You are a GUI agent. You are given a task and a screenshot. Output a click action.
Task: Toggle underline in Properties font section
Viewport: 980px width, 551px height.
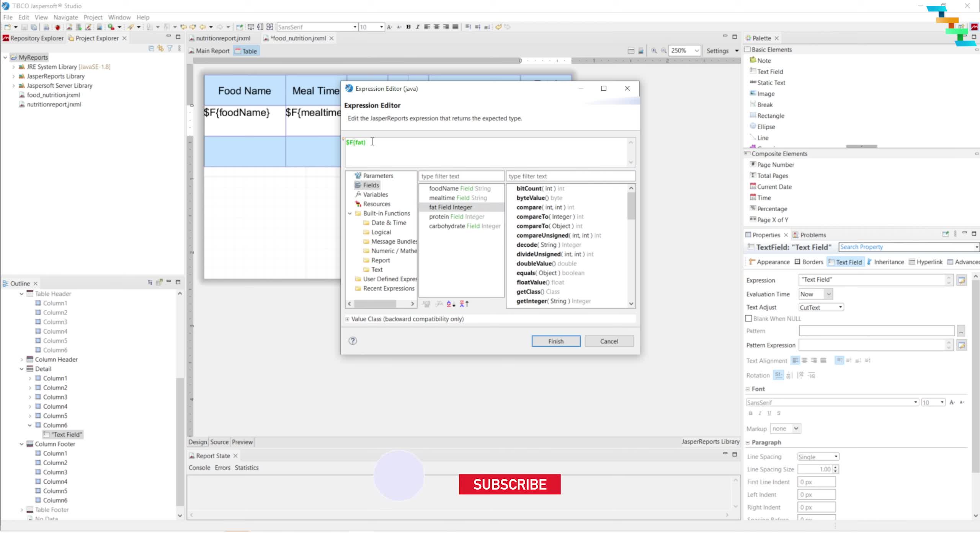click(769, 413)
